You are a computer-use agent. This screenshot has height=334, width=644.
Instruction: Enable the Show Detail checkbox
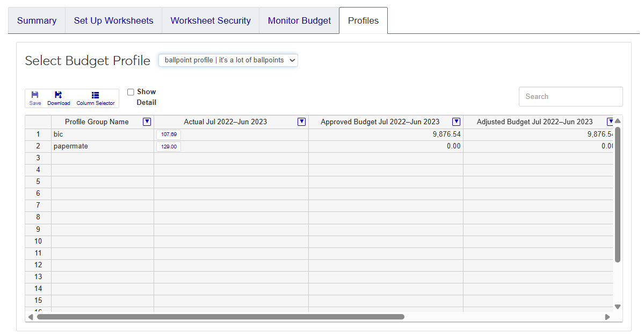[131, 92]
